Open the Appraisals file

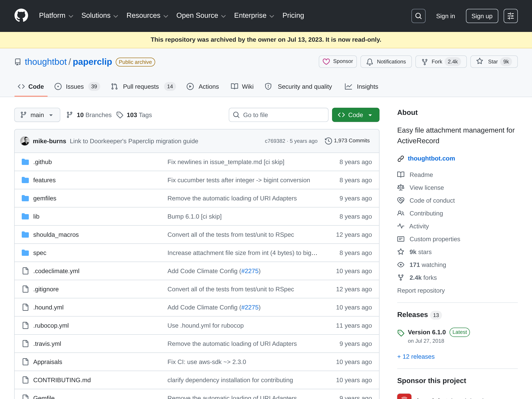[48, 362]
